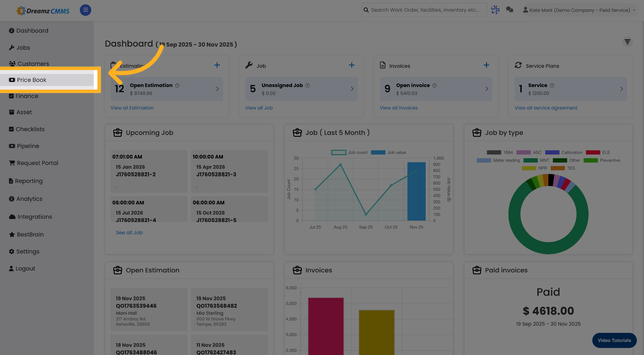The width and height of the screenshot is (644, 355).
Task: Open the Video Tutorials button
Action: click(x=614, y=340)
